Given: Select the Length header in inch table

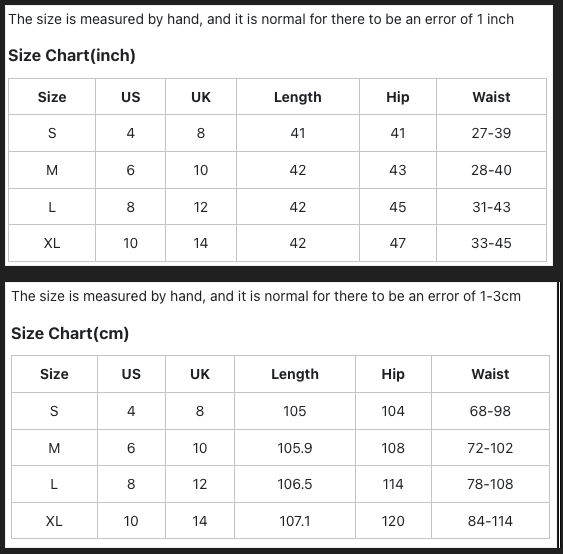Looking at the screenshot, I should tap(298, 97).
